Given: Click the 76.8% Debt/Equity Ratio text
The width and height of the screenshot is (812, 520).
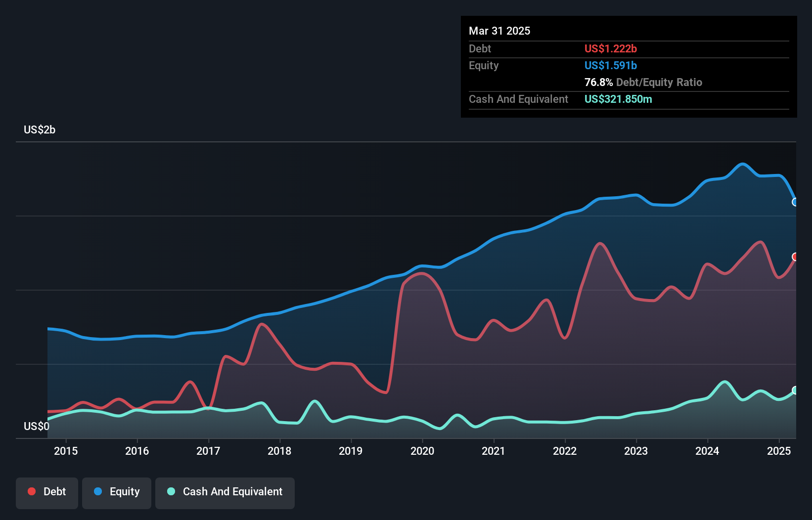Looking at the screenshot, I should tap(643, 83).
